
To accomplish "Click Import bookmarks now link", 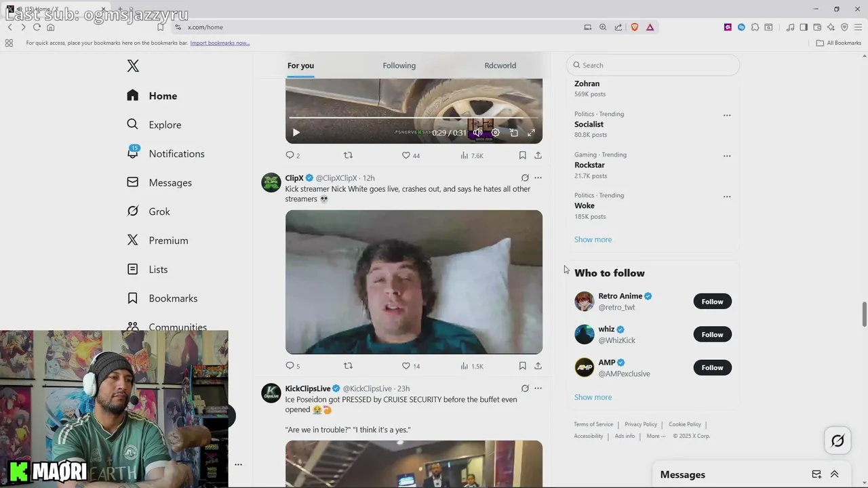I will (x=220, y=43).
